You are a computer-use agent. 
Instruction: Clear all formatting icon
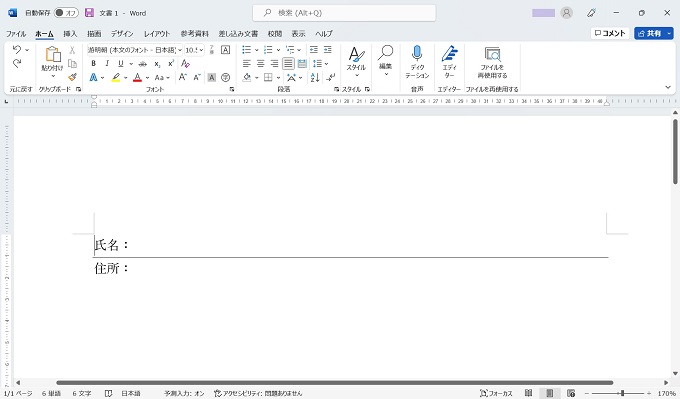point(185,64)
